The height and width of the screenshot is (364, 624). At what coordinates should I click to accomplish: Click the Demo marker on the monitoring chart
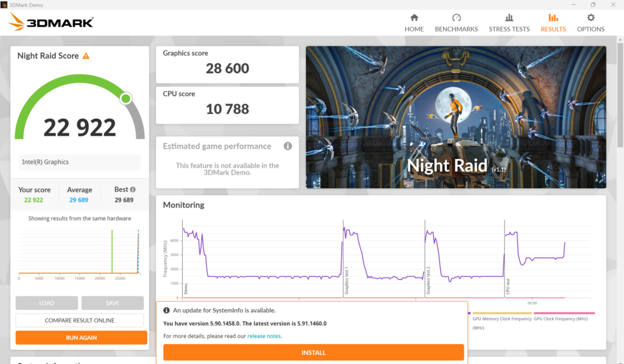coord(185,289)
